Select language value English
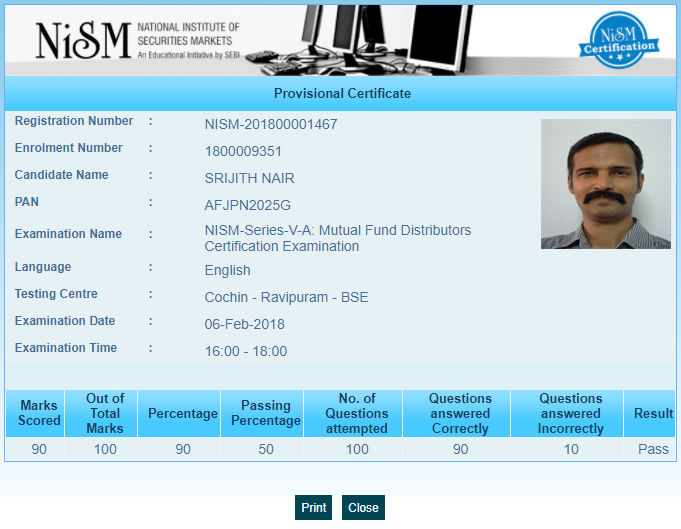 [228, 271]
